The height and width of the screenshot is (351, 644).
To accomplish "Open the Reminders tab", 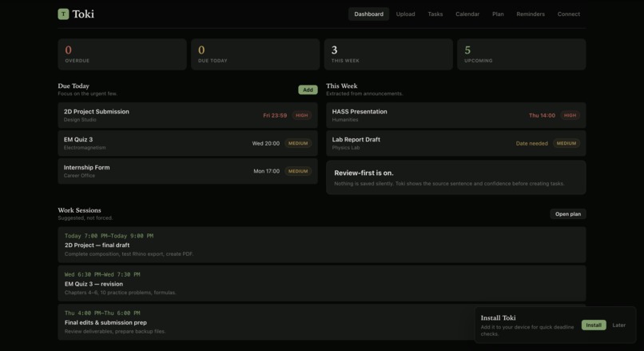I will pos(531,14).
